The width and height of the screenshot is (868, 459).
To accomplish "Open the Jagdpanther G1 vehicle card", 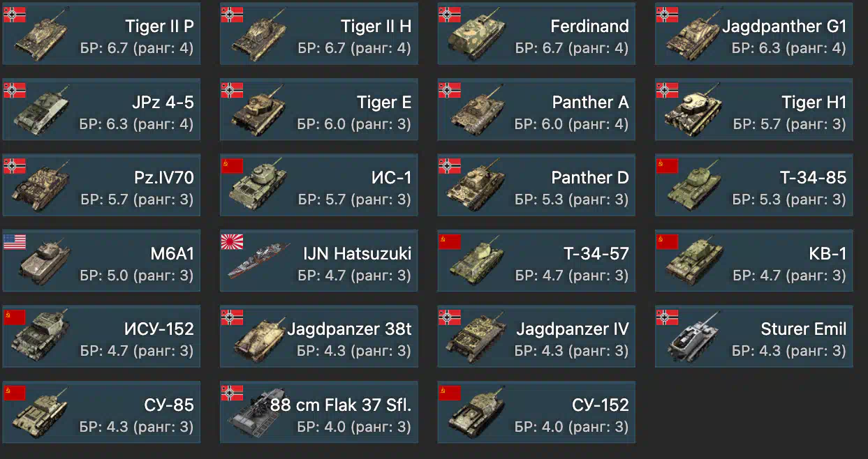I will 753,34.
